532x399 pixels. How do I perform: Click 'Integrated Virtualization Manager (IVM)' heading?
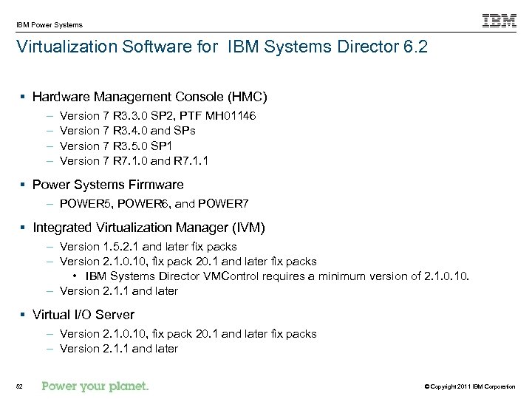(149, 228)
